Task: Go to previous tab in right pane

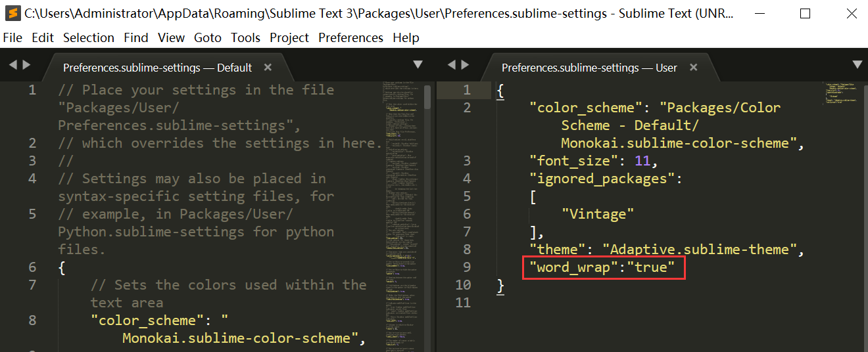Action: (452, 64)
